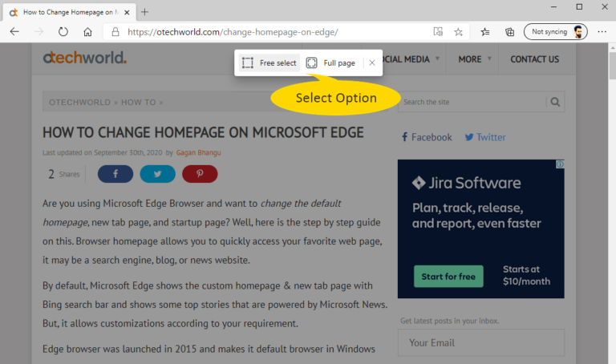Click the article title heading

click(x=203, y=133)
